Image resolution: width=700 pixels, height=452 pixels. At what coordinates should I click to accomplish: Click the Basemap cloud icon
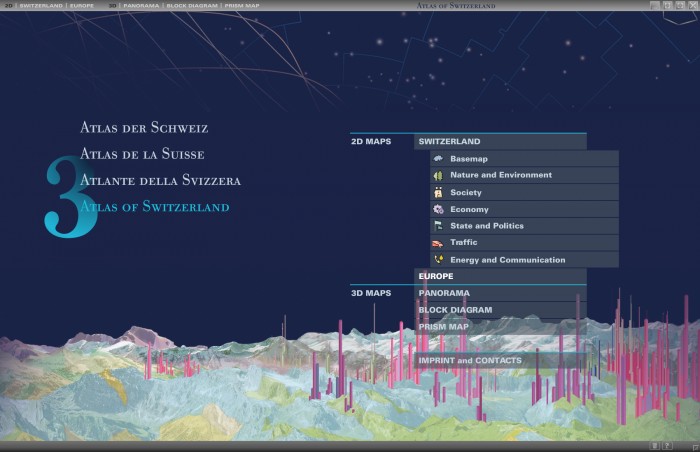pyautogui.click(x=438, y=158)
